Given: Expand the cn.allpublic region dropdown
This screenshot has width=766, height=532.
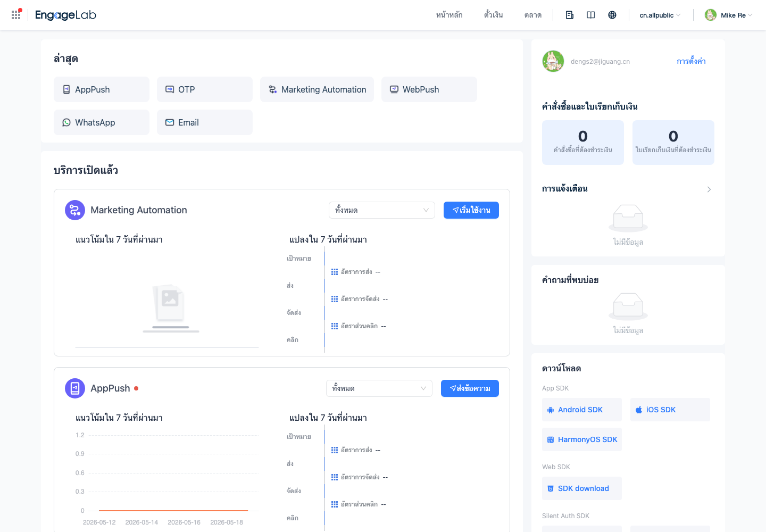Looking at the screenshot, I should (x=660, y=15).
